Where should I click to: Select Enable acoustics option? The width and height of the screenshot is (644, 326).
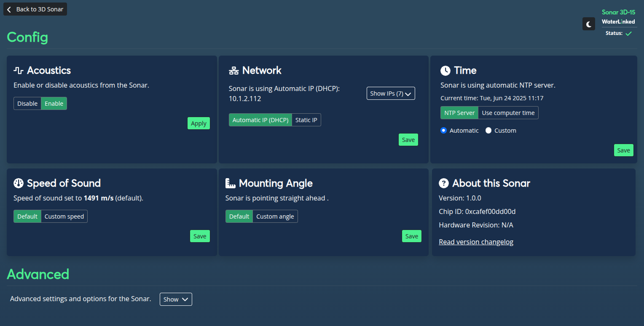click(x=54, y=104)
